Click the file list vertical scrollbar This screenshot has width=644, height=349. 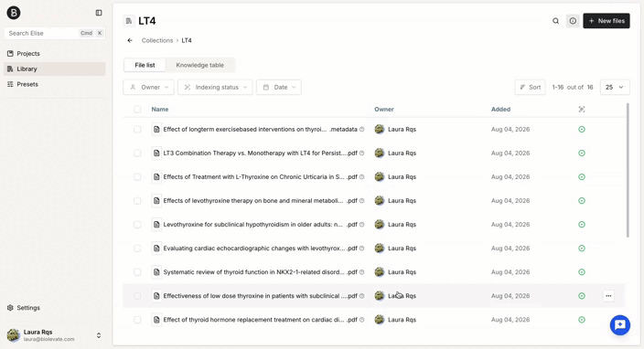(x=628, y=170)
